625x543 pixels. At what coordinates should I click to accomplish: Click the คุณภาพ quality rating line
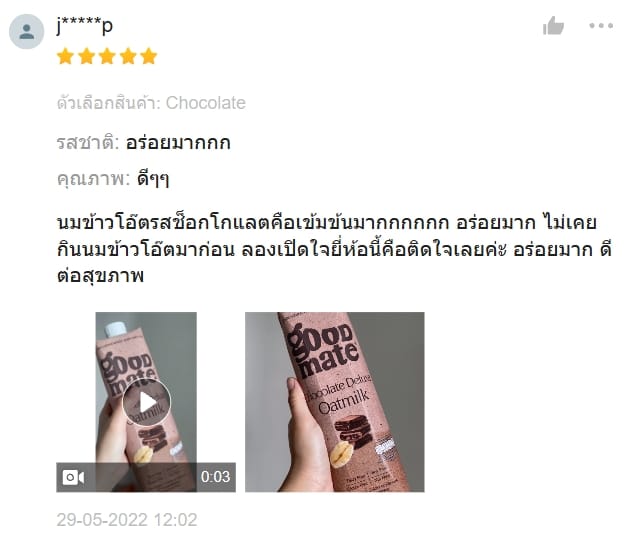pyautogui.click(x=113, y=179)
